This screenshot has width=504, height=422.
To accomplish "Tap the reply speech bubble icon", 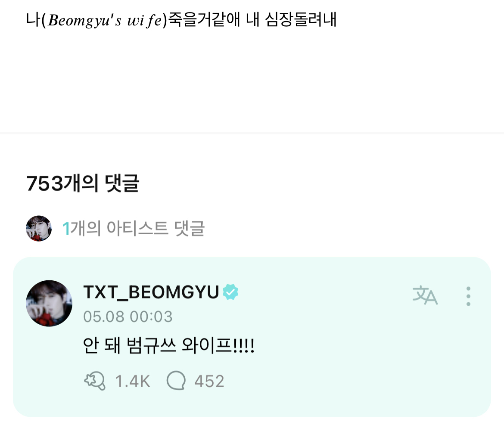I will pos(176,381).
